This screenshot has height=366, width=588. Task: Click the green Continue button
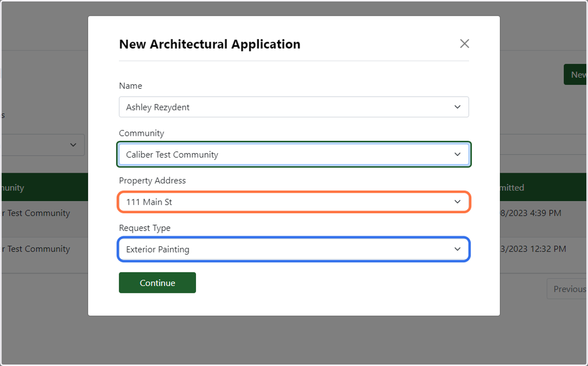[157, 283]
